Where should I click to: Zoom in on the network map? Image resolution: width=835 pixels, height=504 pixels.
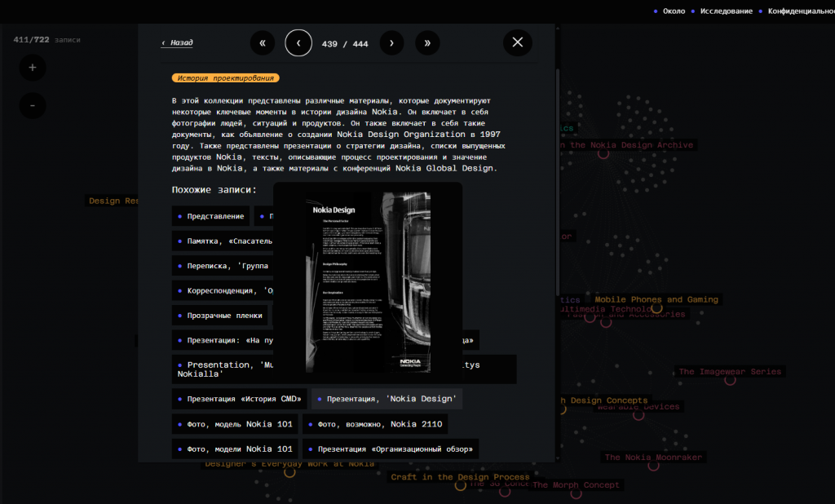33,68
